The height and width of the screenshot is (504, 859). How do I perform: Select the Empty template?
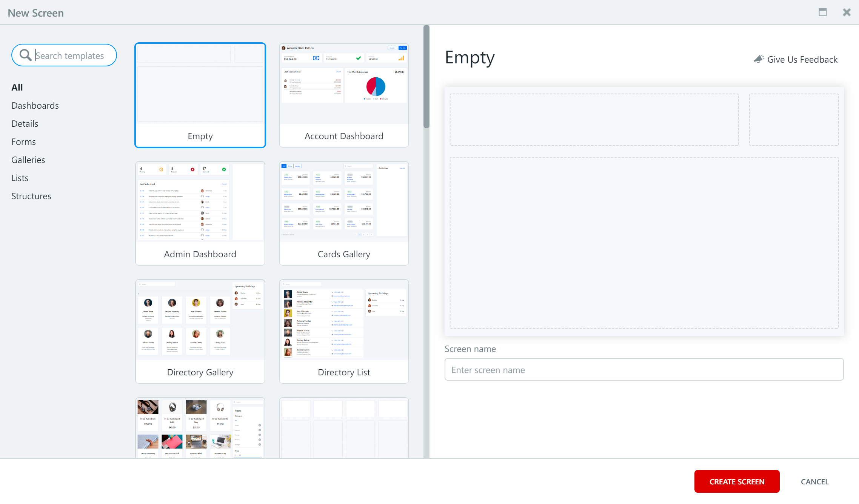tap(200, 95)
